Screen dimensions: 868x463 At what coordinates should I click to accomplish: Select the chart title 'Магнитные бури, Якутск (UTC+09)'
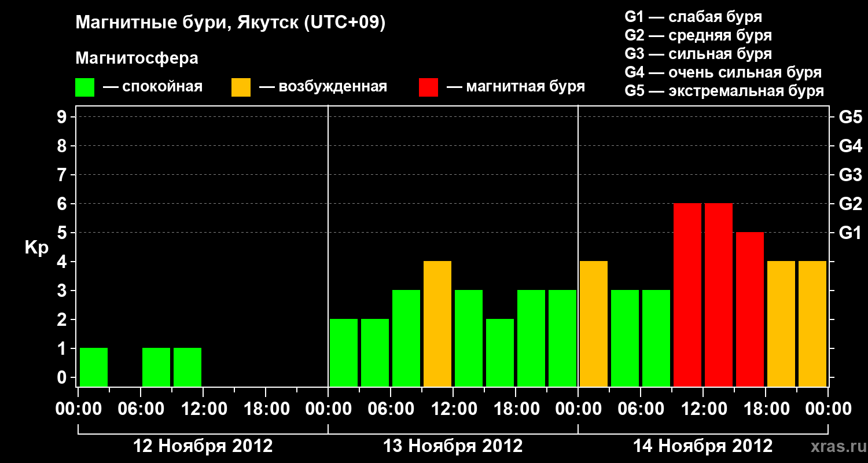click(x=230, y=24)
